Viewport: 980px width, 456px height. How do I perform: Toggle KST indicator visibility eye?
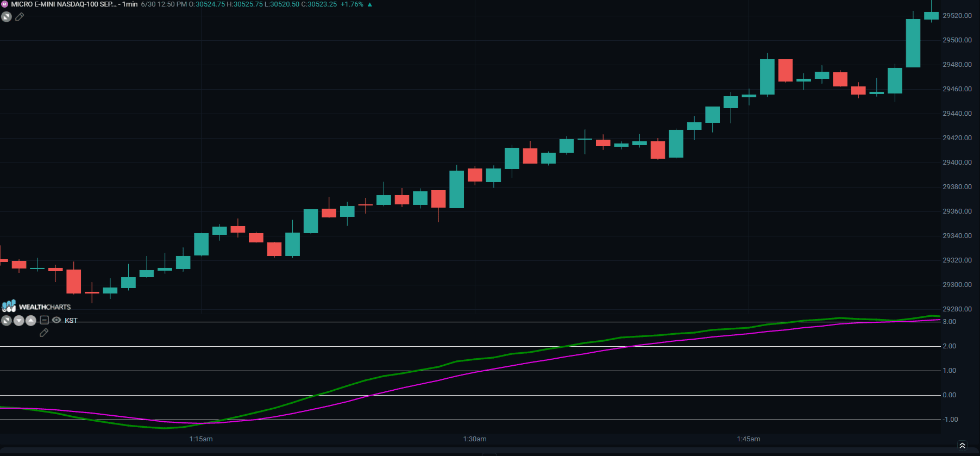56,320
